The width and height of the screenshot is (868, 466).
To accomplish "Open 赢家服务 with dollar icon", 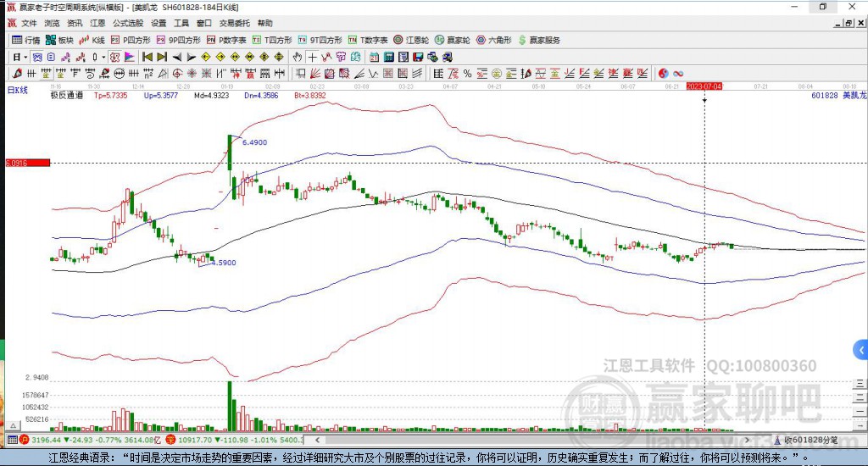I will pyautogui.click(x=539, y=40).
